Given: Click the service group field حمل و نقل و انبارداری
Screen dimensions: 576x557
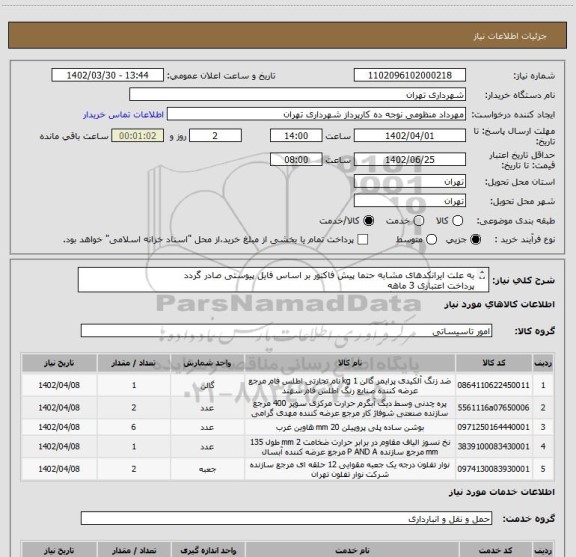Looking at the screenshot, I should 286,518.
